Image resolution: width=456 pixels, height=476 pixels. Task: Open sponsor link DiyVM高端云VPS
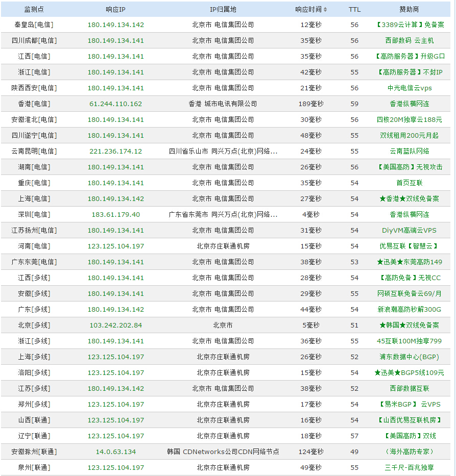(x=409, y=231)
